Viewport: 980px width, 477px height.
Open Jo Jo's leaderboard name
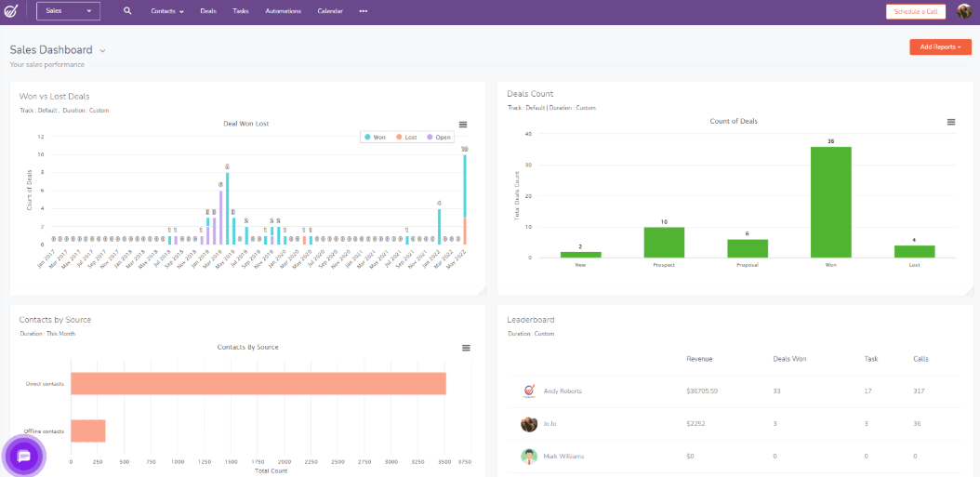pyautogui.click(x=550, y=424)
